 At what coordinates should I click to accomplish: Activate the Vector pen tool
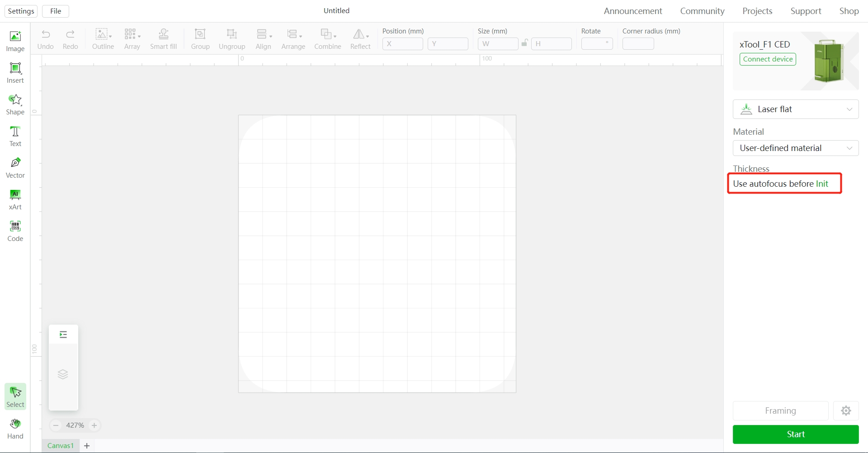[x=15, y=168]
